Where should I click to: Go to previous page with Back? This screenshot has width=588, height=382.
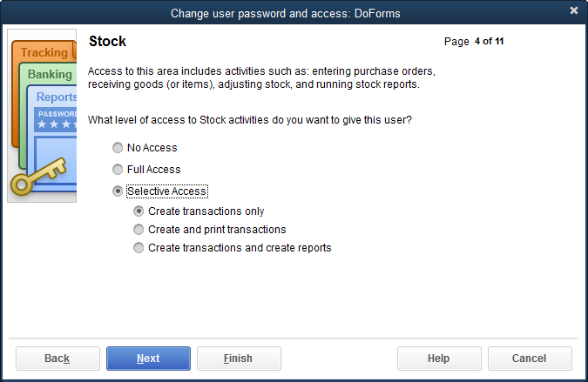(57, 359)
